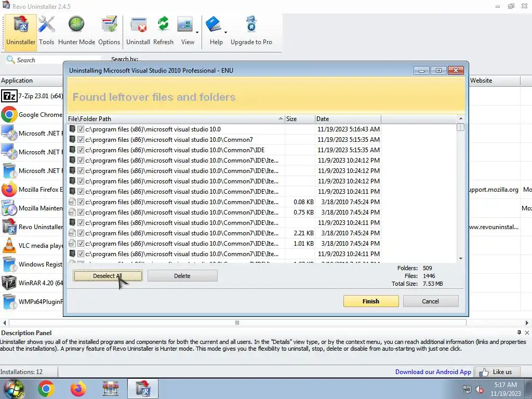The height and width of the screenshot is (399, 532).
Task: Sort by File\Folder Path column header
Action: [x=176, y=119]
